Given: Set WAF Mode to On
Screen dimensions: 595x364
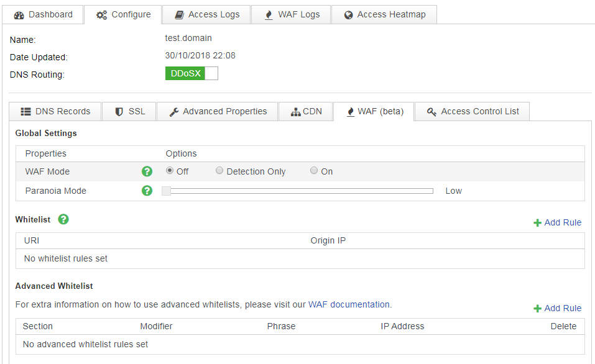Looking at the screenshot, I should (314, 171).
